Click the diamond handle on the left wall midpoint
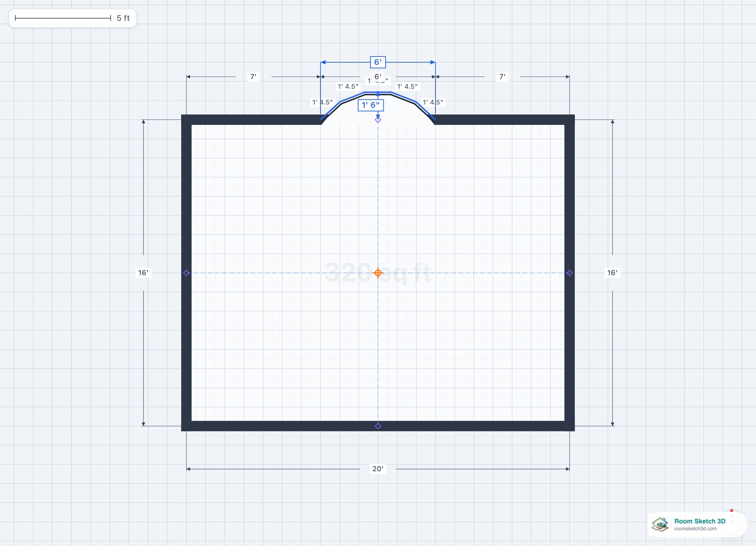This screenshot has width=756, height=546. point(186,273)
